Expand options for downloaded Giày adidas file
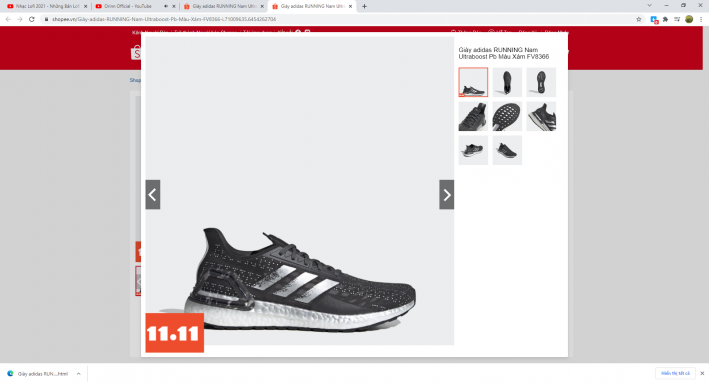This screenshot has width=709, height=384. click(78, 374)
